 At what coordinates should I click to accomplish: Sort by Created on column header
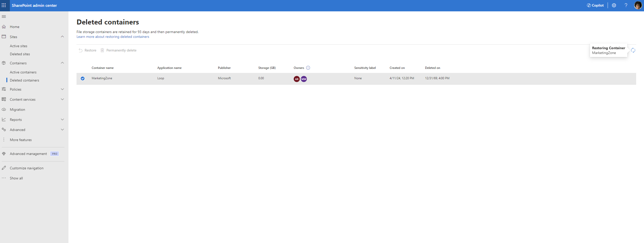397,68
